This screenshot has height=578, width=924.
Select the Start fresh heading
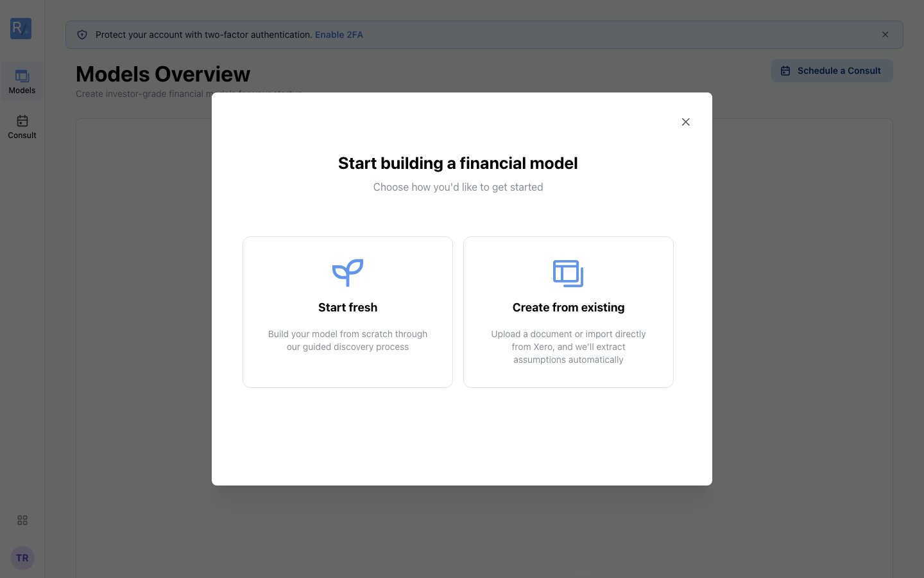point(348,308)
